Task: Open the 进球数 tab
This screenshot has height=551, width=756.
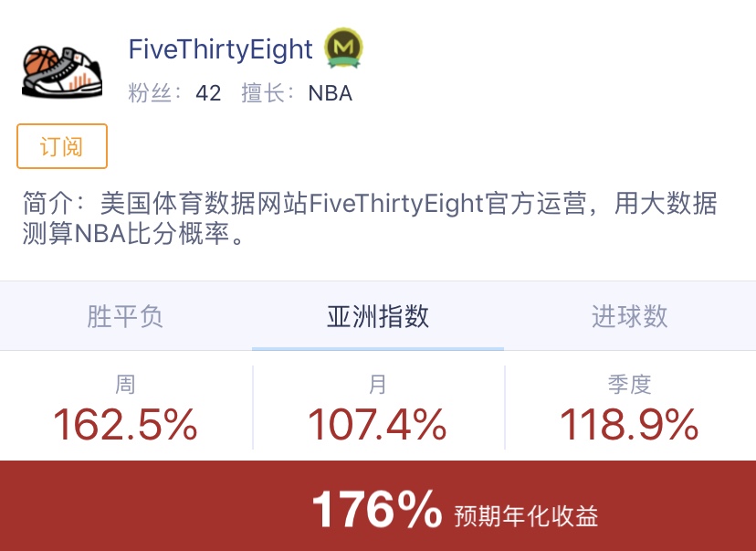Action: click(x=629, y=316)
